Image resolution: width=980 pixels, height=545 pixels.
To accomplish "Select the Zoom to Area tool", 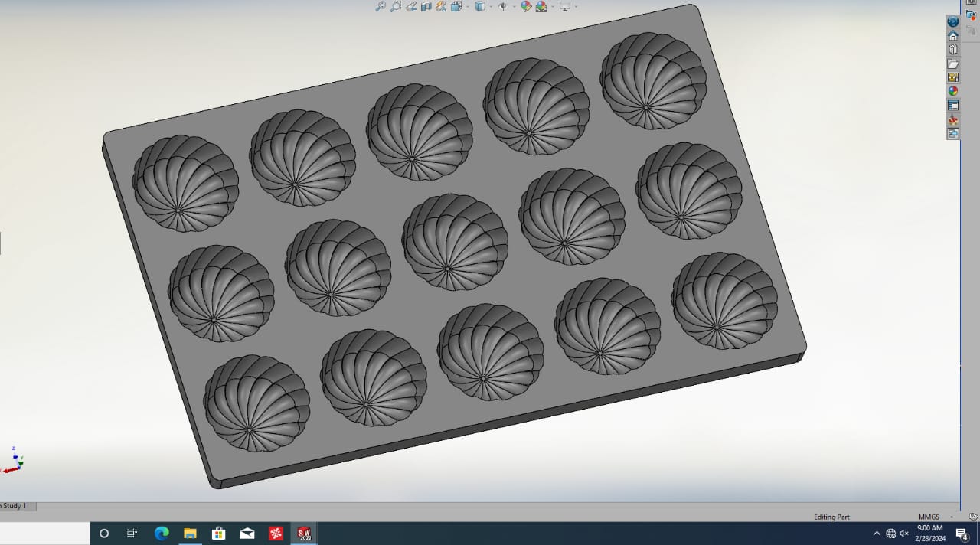I will click(x=395, y=6).
